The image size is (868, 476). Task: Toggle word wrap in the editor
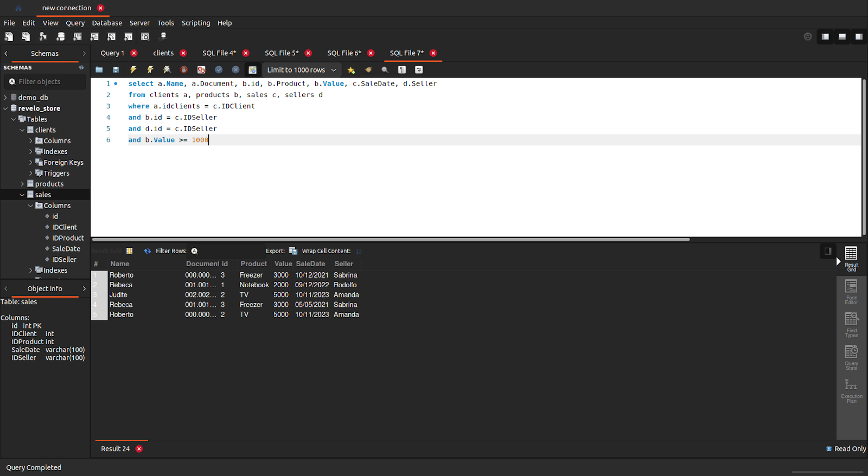click(419, 69)
